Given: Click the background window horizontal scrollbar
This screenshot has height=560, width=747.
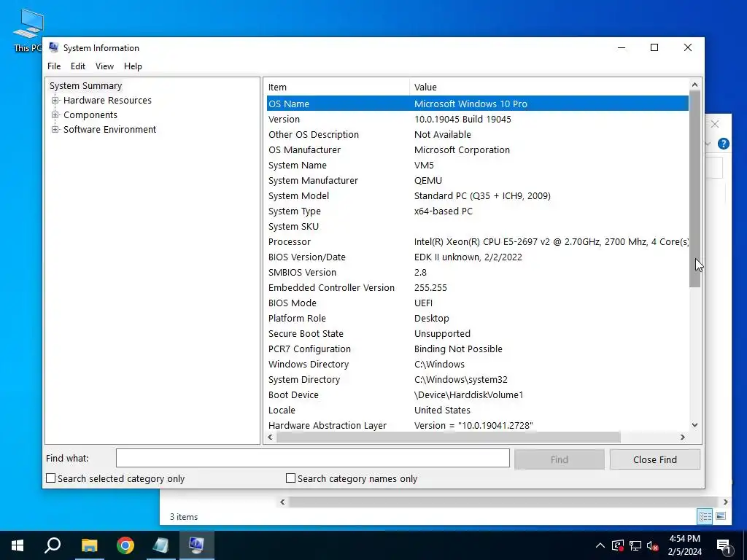Looking at the screenshot, I should point(503,502).
